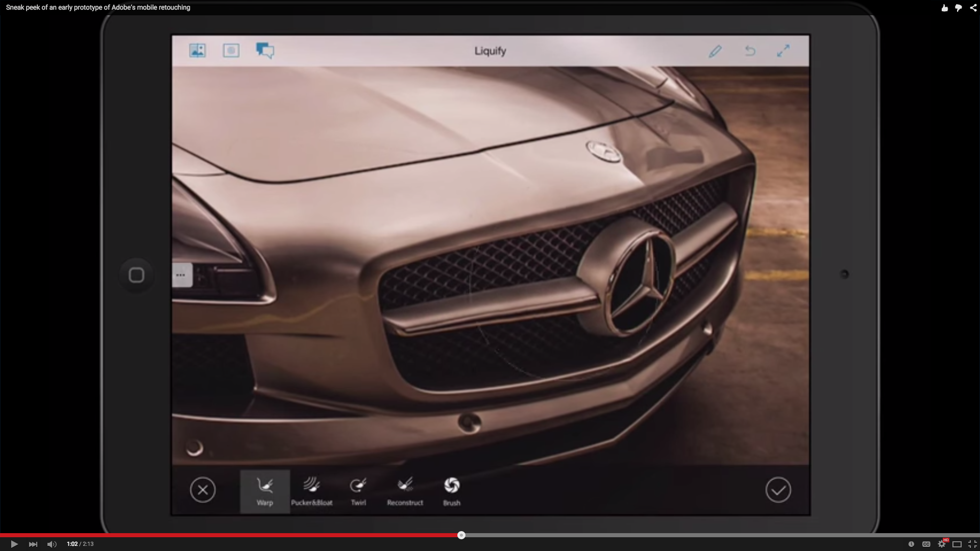Confirm Liquify with the checkmark button
Viewport: 980px width, 551px height.
coord(778,490)
